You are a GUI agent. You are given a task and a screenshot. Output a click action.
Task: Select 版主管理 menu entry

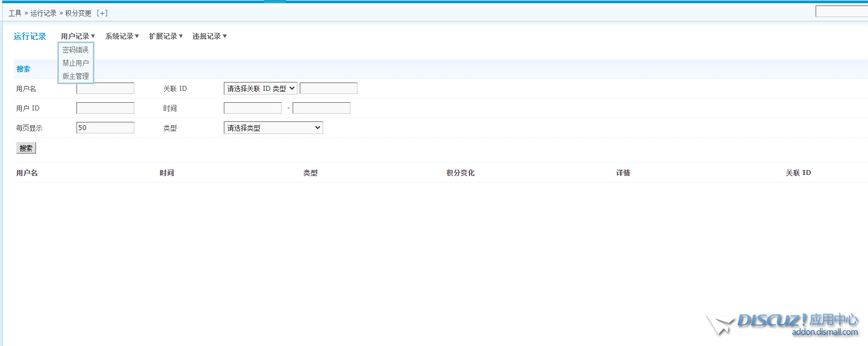pos(75,76)
